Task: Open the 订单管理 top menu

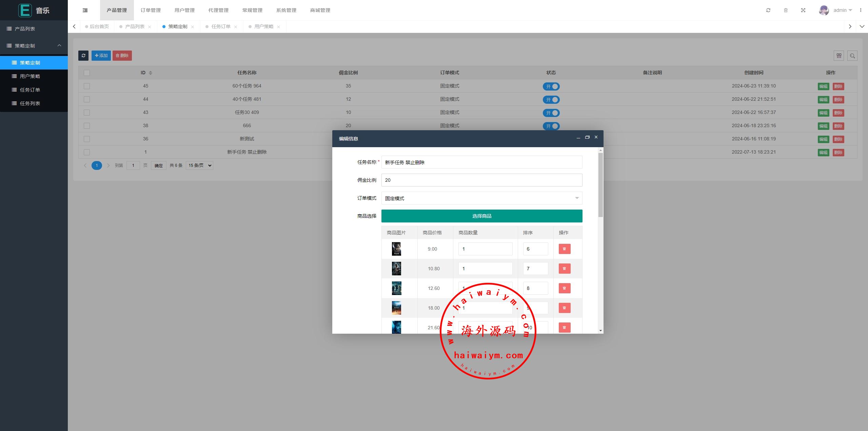Action: tap(151, 10)
